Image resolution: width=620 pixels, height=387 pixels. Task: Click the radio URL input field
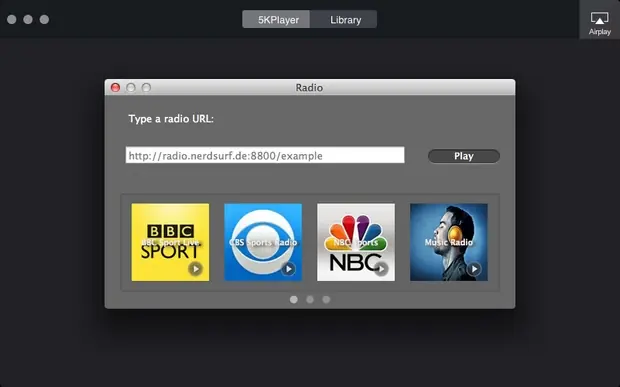[265, 155]
